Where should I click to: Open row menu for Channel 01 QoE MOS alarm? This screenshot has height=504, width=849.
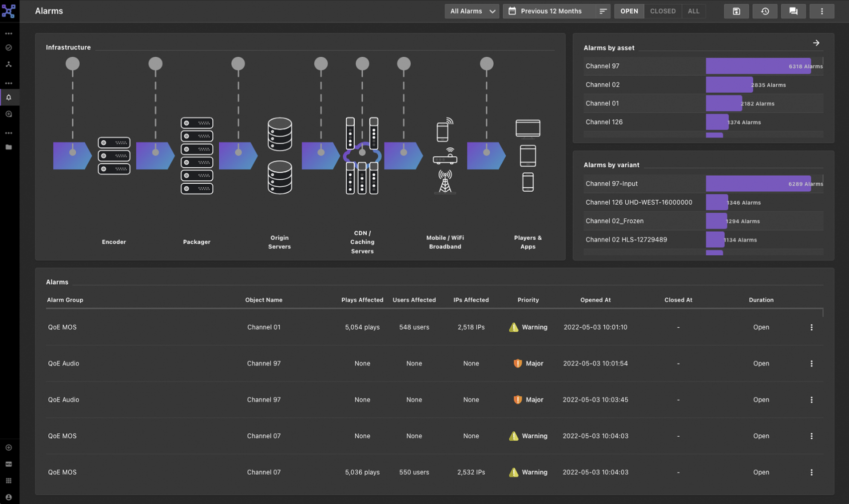click(812, 327)
